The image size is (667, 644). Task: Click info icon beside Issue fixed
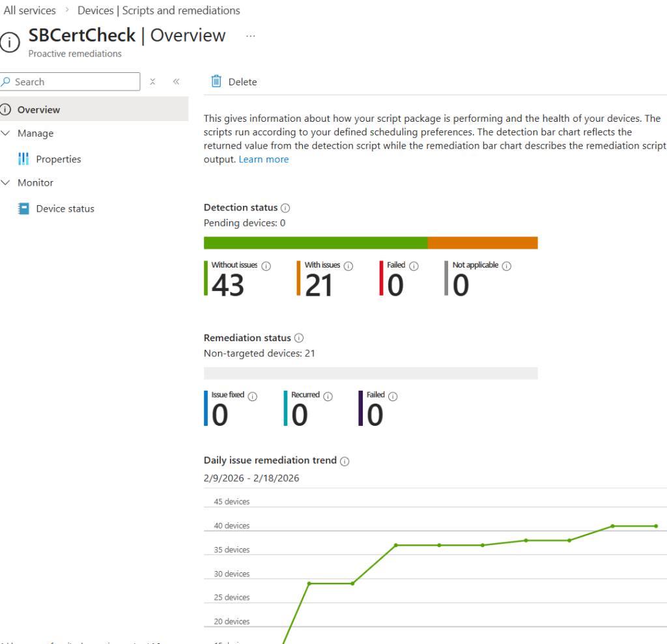click(253, 396)
